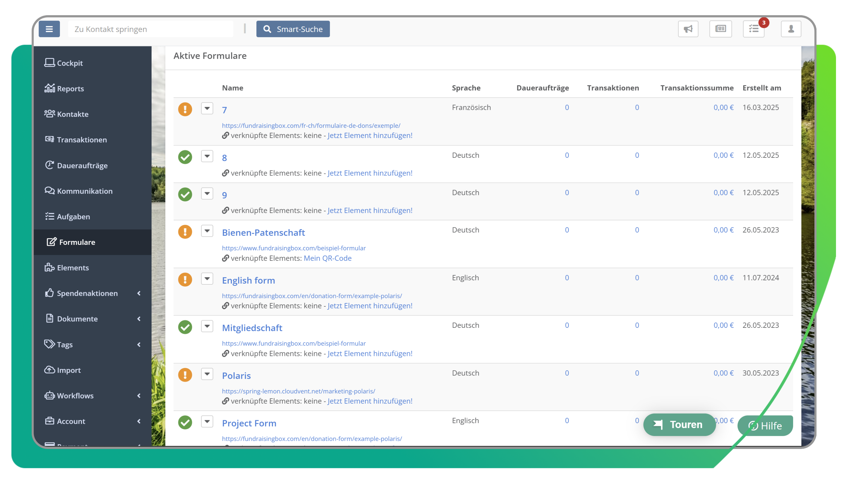Open dropdown arrow next to form 7
Screen dimensions: 868x488
click(207, 108)
